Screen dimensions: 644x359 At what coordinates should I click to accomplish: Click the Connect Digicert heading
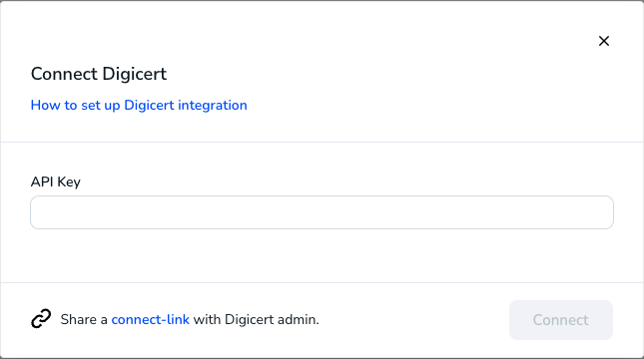click(x=99, y=74)
